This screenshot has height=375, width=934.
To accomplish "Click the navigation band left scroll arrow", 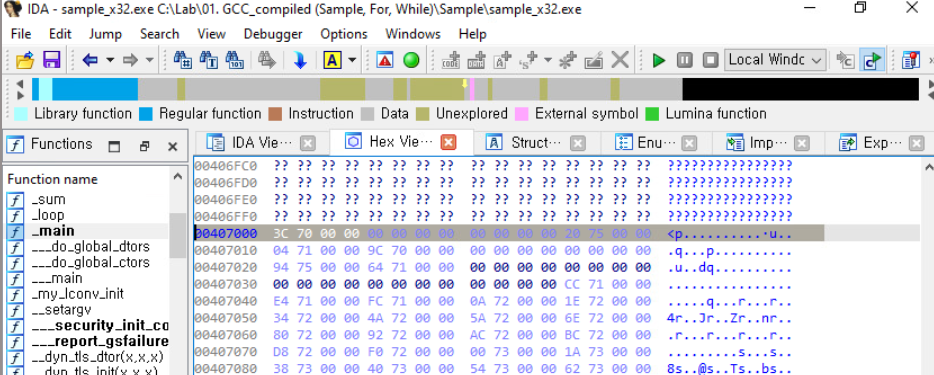I will tap(20, 84).
